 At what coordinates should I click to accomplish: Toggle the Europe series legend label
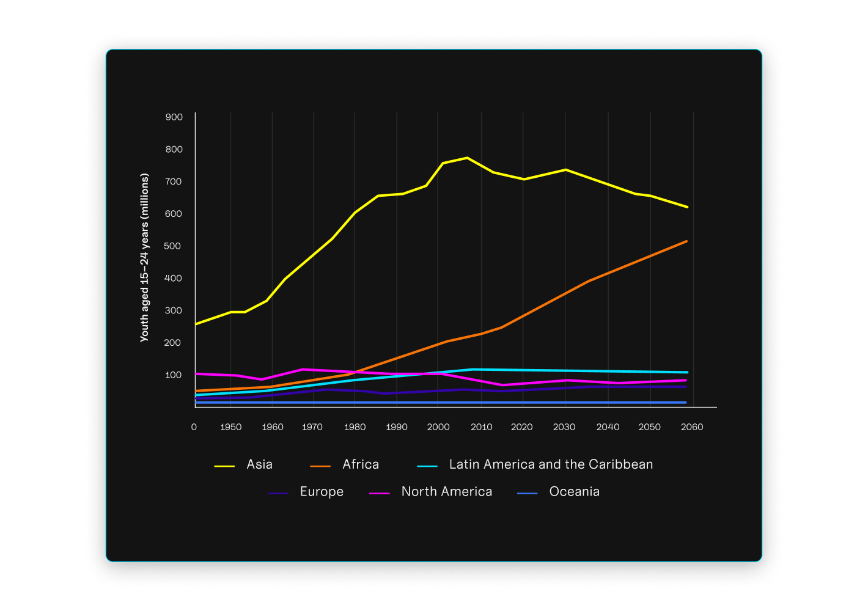pos(322,492)
